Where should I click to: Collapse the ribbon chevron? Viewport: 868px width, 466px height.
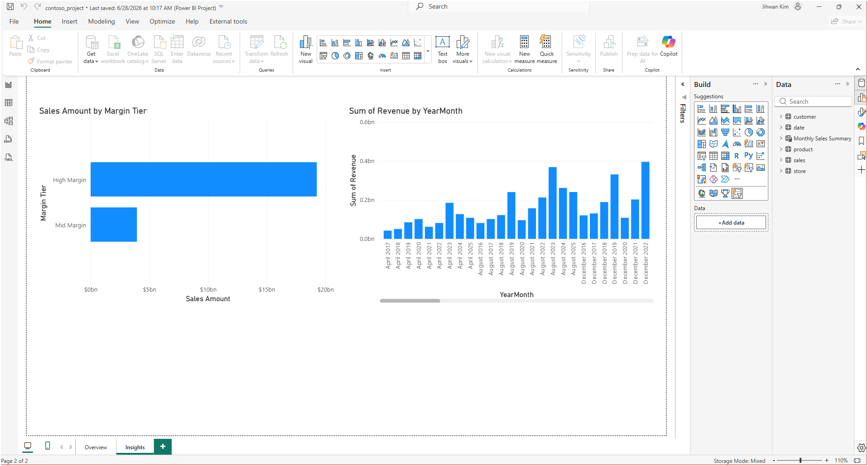858,69
